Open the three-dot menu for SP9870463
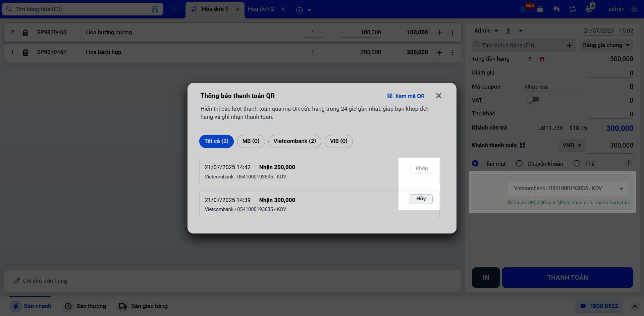 452,33
